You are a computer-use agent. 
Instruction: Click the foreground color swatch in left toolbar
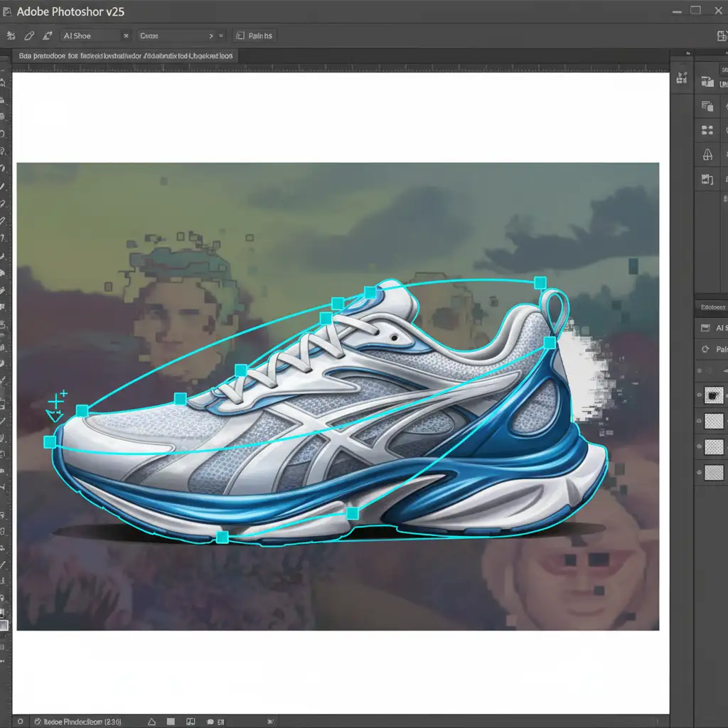pos(4,624)
